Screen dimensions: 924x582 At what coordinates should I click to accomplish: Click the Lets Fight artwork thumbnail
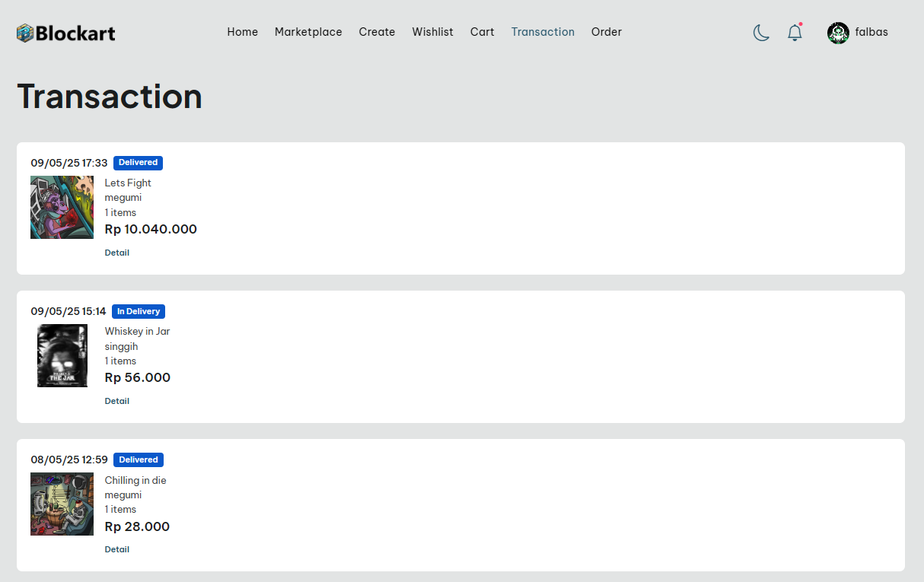coord(62,208)
